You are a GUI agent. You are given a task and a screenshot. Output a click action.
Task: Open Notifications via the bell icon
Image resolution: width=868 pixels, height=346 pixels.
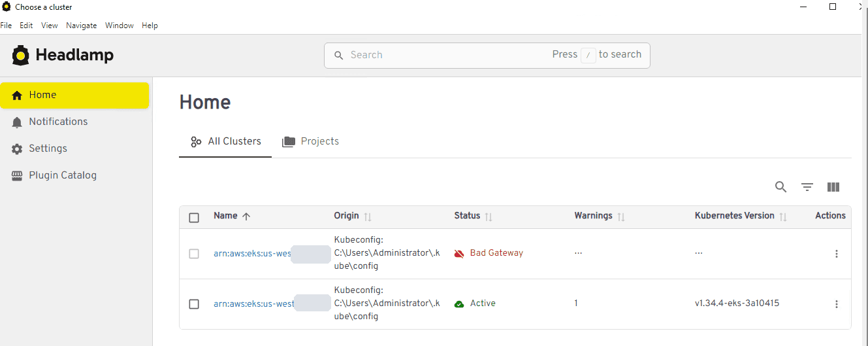pyautogui.click(x=17, y=122)
